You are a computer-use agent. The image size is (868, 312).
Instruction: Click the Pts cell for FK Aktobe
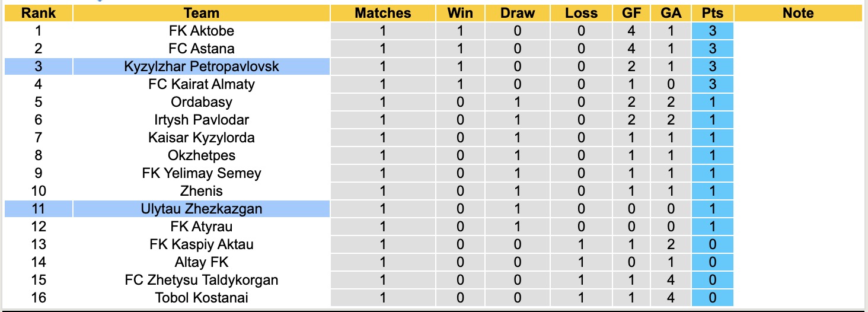point(712,31)
